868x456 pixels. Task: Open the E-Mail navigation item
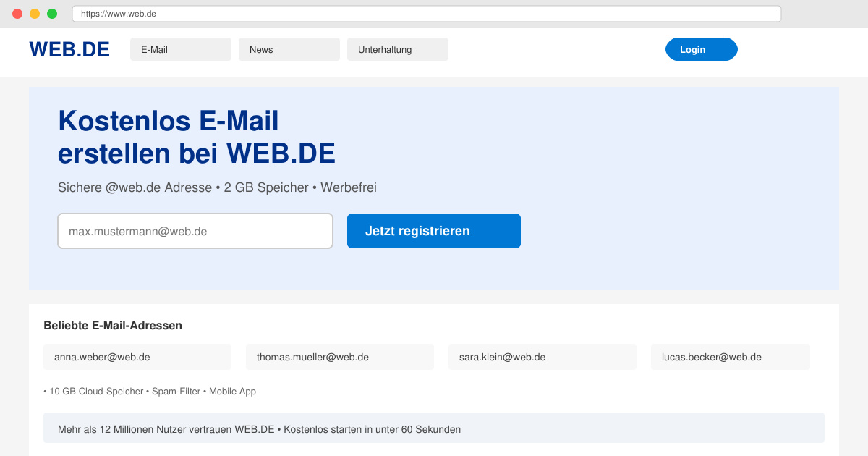(x=181, y=49)
